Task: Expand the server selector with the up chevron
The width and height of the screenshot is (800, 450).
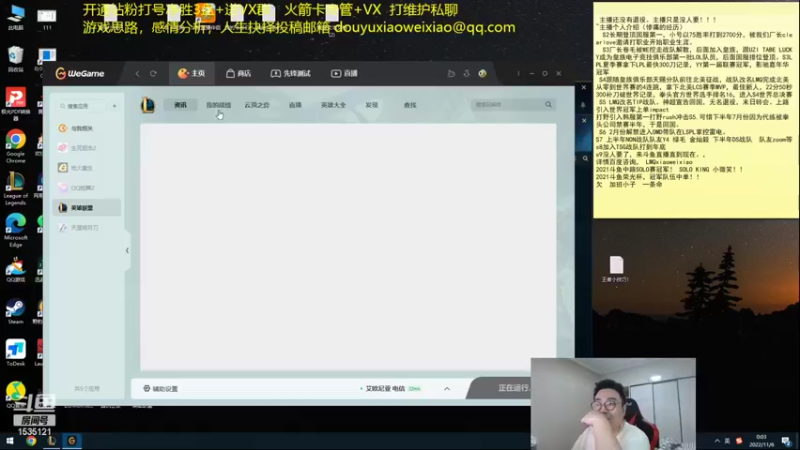Action: (x=447, y=389)
